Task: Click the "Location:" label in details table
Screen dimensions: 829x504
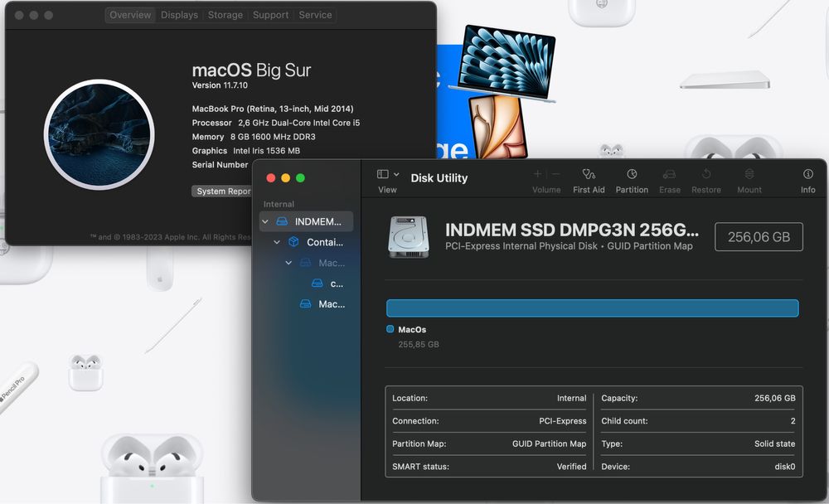Action: 410,398
